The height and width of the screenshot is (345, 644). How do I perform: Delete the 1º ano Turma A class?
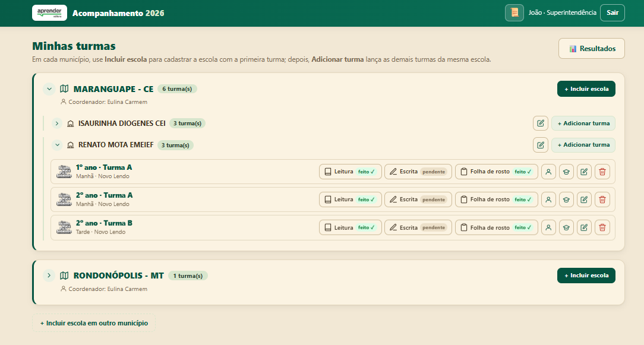pos(602,172)
